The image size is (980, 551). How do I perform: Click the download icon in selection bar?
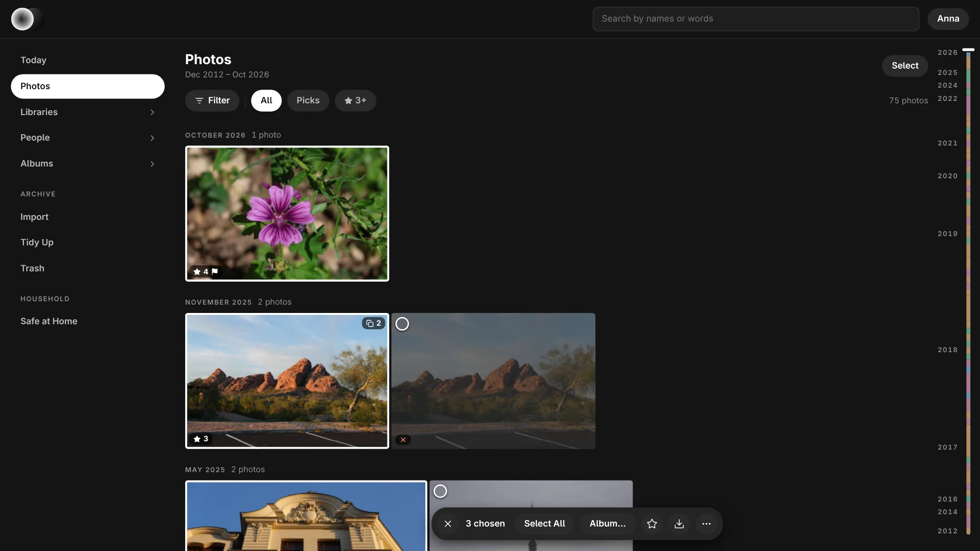[679, 524]
